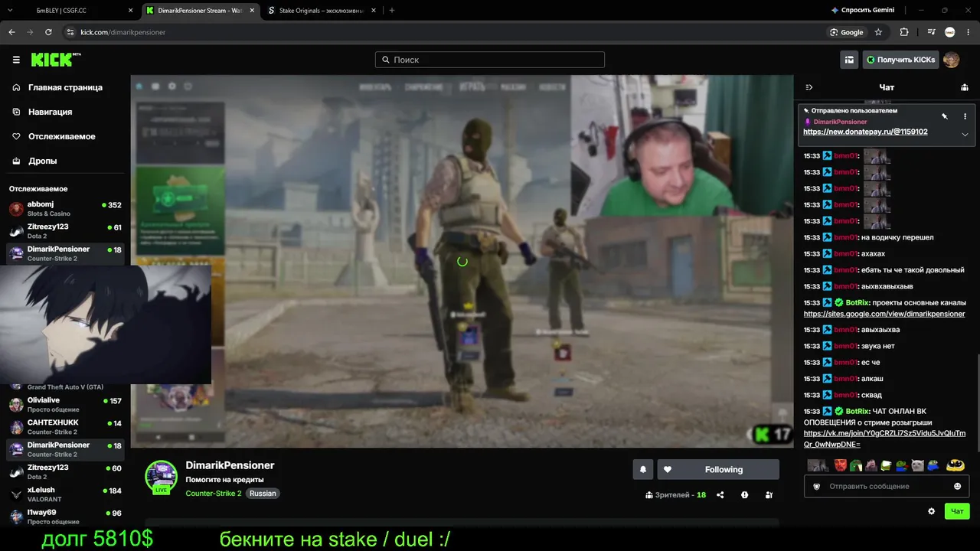
Task: Switch to the Stake Originals browser tab
Action: click(322, 11)
